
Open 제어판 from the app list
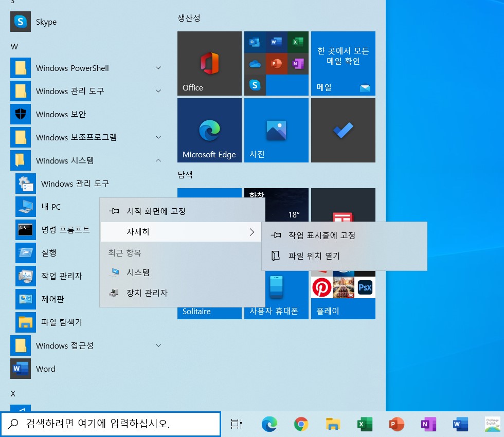pos(57,299)
